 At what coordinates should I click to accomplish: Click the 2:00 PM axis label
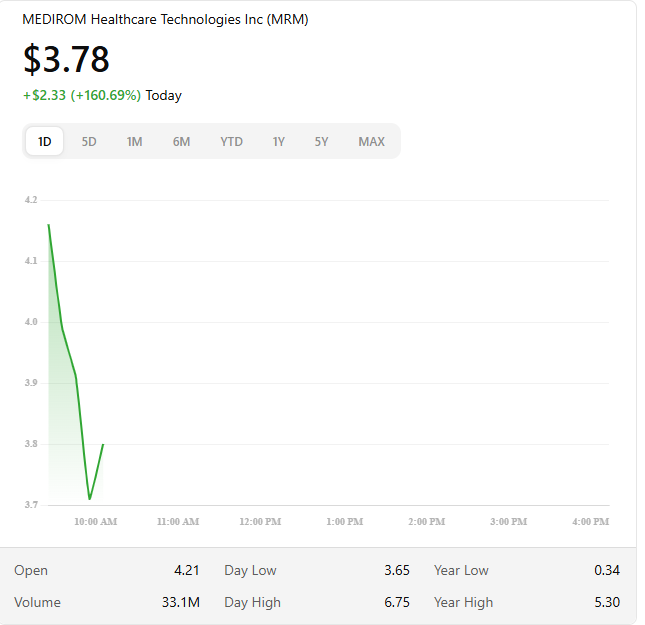[x=427, y=522]
